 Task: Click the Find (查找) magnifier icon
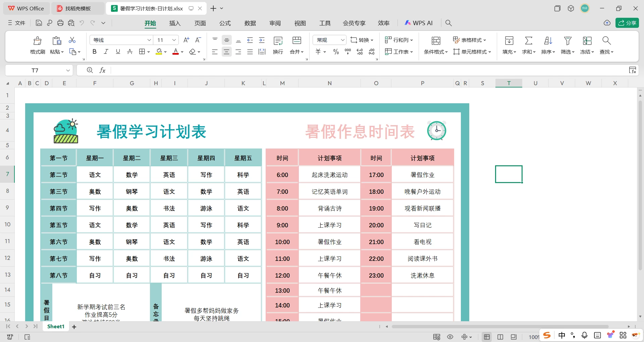click(606, 41)
